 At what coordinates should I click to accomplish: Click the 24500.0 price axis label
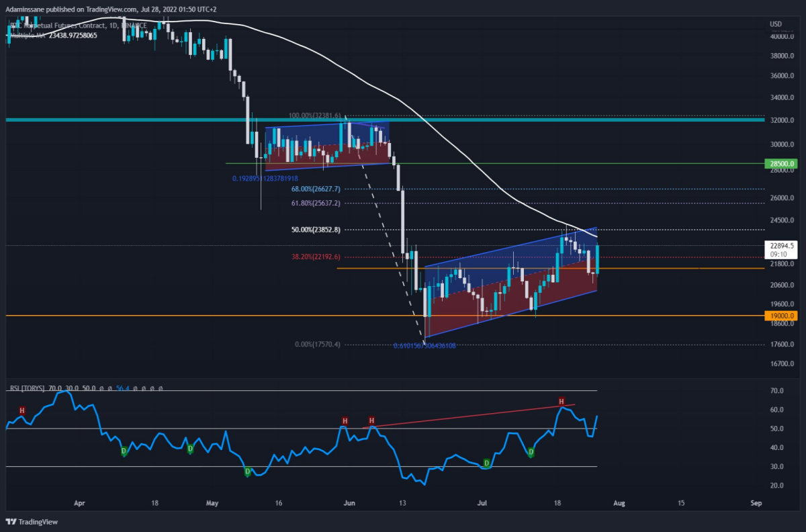(x=782, y=220)
